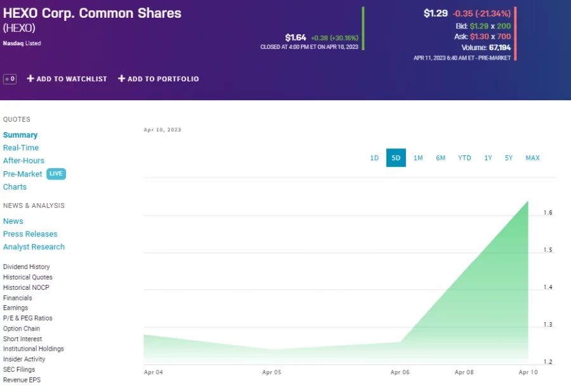Open the Charts section
Screen dimensions: 571x392
pos(15,186)
